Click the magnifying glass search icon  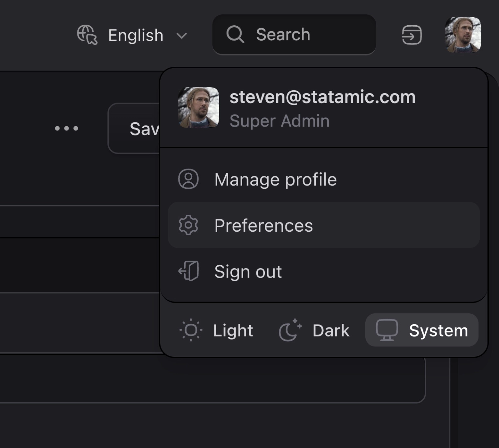pos(235,35)
